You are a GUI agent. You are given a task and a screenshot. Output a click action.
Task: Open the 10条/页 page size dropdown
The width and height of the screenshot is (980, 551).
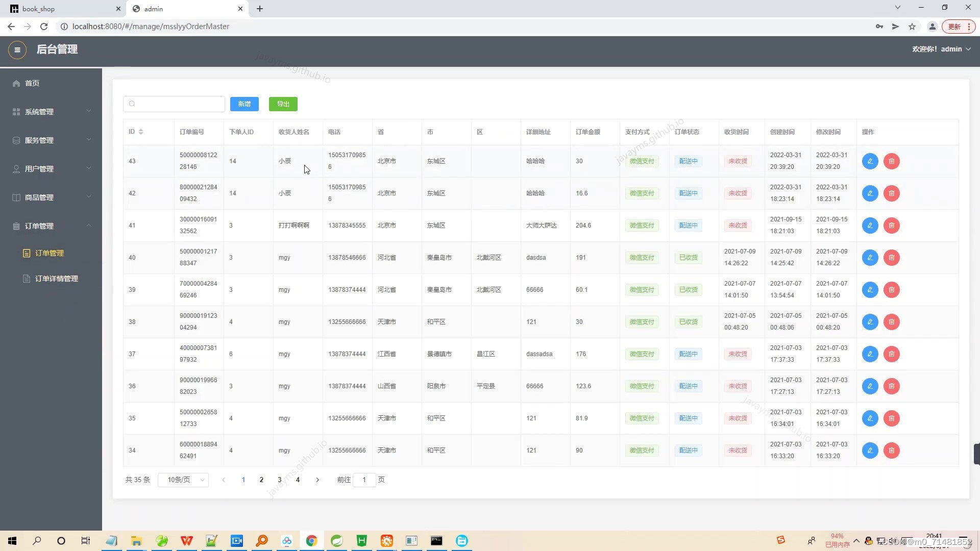[x=183, y=480]
